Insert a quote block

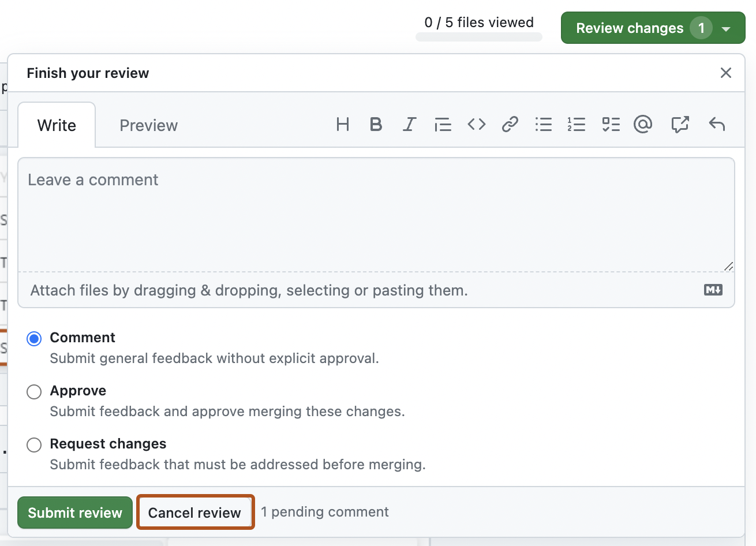click(443, 124)
